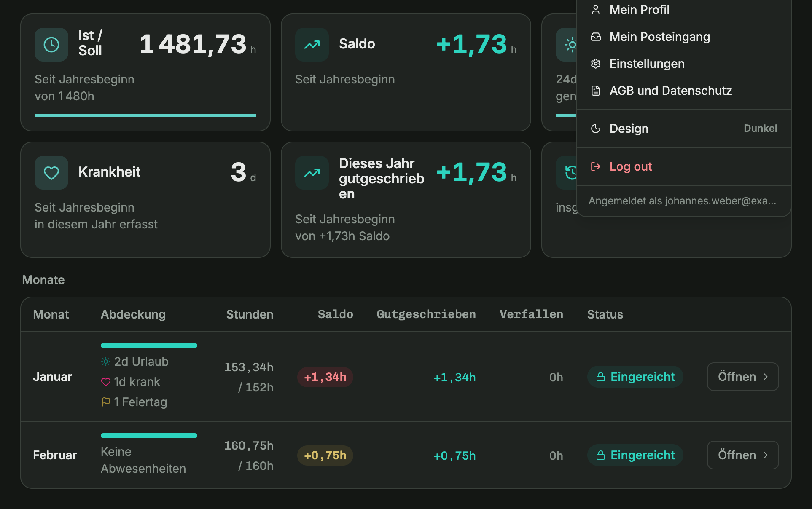Click trend icon on Dieses Jahr gutgeschrieben card
The width and height of the screenshot is (812, 509).
[312, 173]
